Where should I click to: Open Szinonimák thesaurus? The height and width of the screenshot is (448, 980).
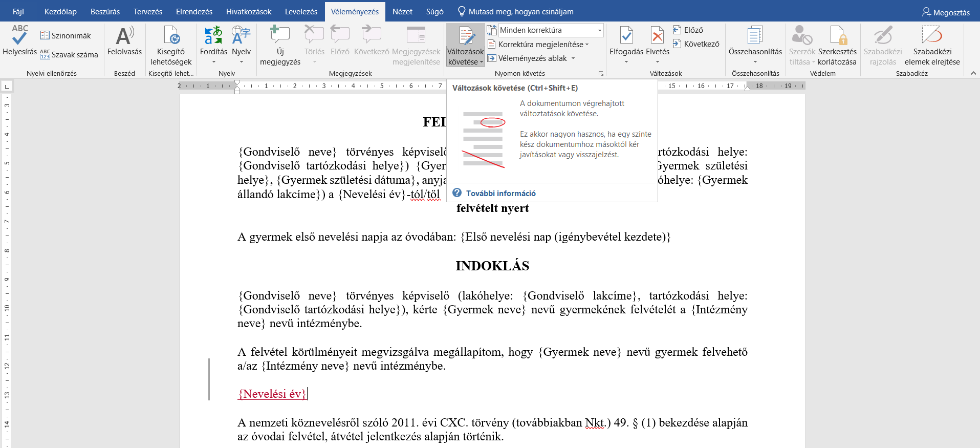[66, 35]
